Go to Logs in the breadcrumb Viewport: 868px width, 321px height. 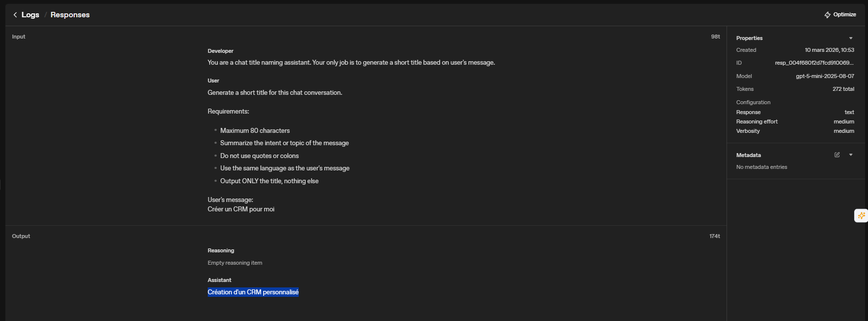click(x=30, y=15)
